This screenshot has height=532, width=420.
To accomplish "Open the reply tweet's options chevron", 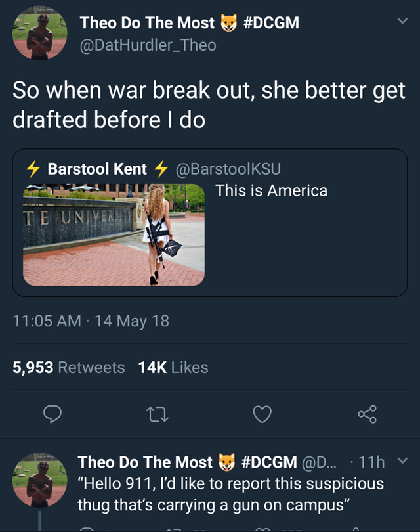I will coord(402,461).
